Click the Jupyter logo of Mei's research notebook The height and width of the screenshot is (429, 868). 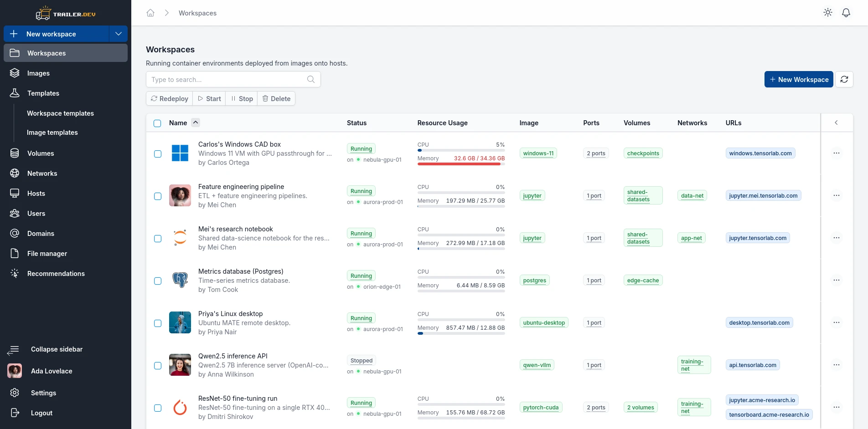pyautogui.click(x=180, y=238)
